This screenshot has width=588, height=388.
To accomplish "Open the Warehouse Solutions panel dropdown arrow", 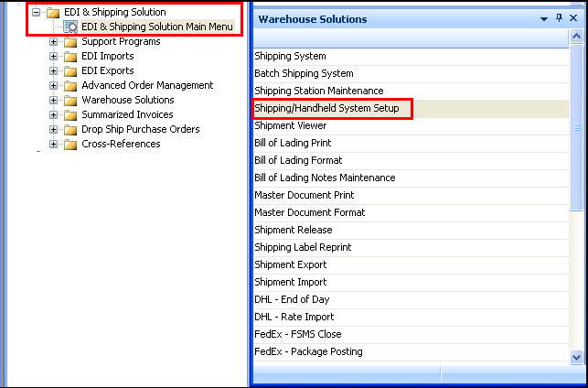I will pyautogui.click(x=544, y=18).
